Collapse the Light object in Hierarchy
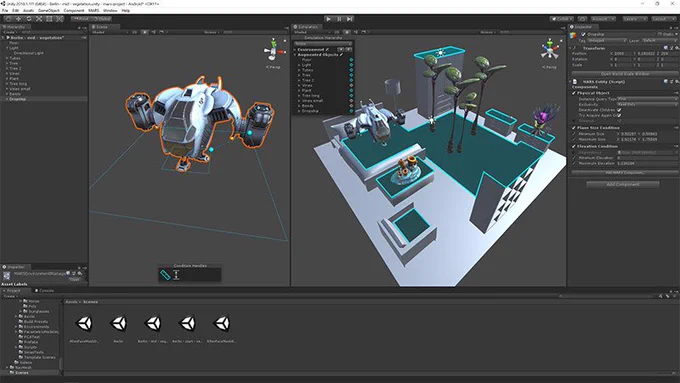680x383 pixels. click(7, 48)
